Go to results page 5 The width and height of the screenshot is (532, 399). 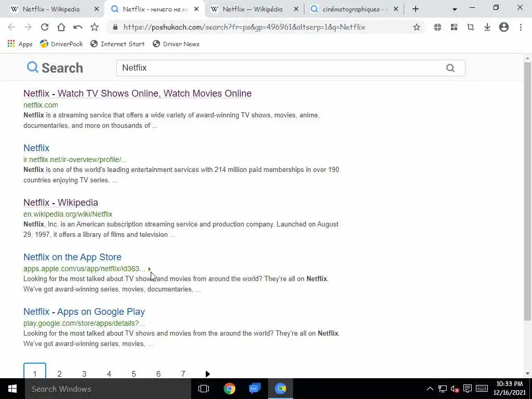(x=134, y=374)
